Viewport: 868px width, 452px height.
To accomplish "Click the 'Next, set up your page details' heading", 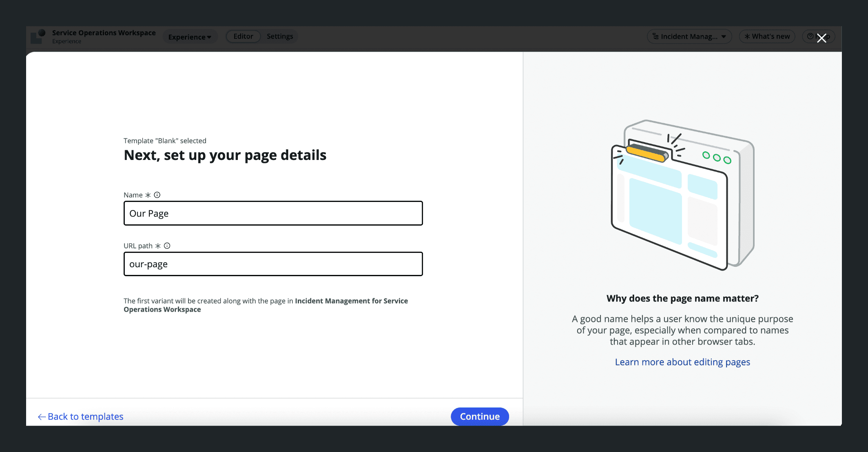I will pyautogui.click(x=225, y=155).
